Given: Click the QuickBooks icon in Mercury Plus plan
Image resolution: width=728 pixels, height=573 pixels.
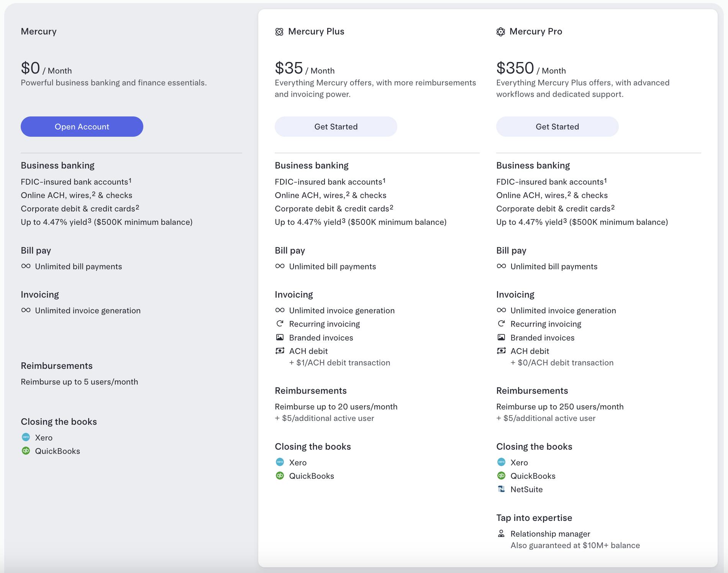Looking at the screenshot, I should click(x=280, y=476).
